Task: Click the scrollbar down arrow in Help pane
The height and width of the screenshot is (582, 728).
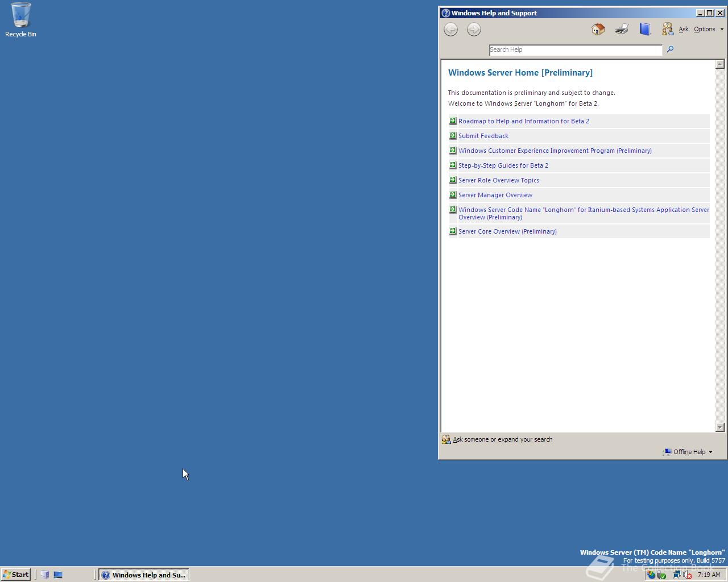Action: click(720, 427)
